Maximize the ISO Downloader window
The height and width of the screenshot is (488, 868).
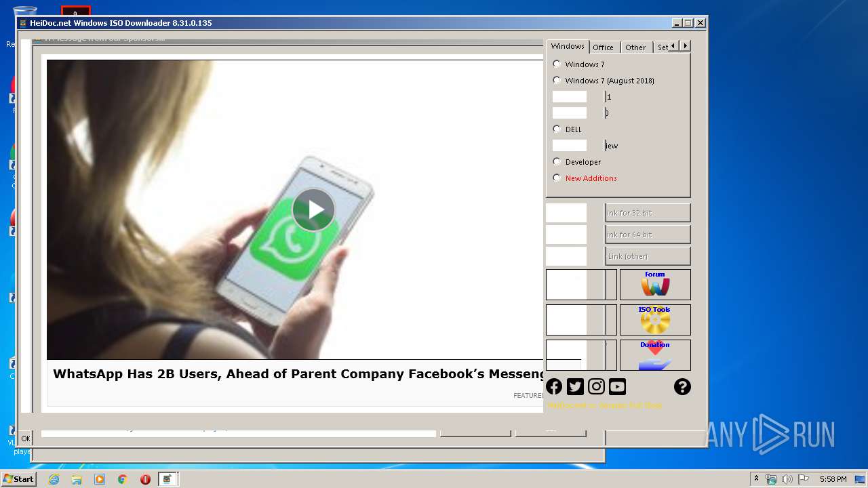click(x=688, y=23)
